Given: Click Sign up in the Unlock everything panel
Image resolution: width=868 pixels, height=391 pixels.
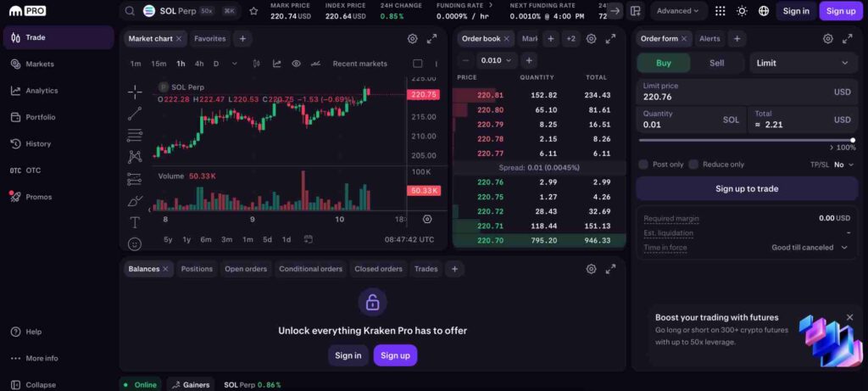Looking at the screenshot, I should tap(395, 355).
